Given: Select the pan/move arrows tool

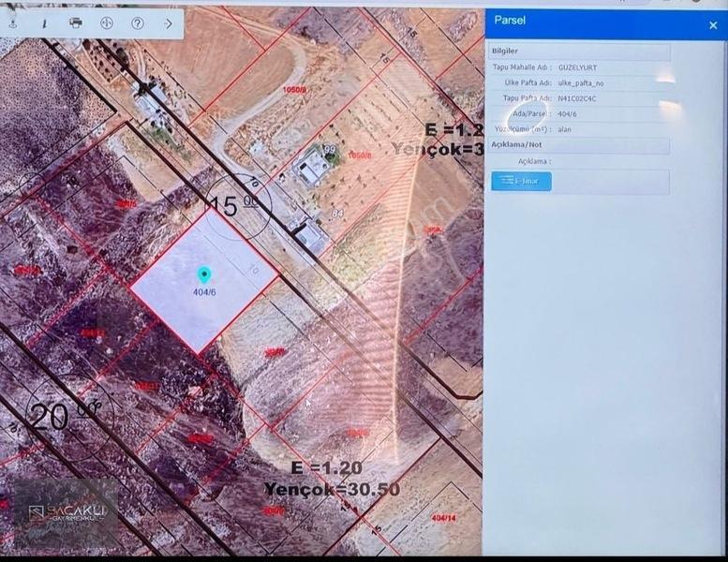Looking at the screenshot, I should pos(107,22).
